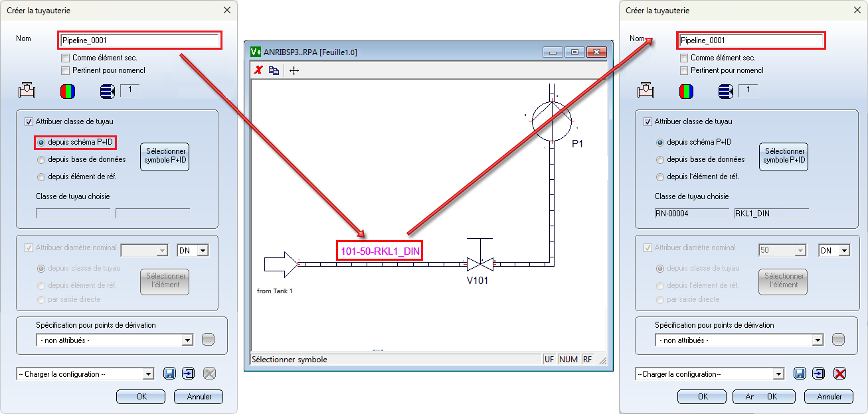Click save configuration icon in left dialog
This screenshot has width=868, height=414.
169,374
